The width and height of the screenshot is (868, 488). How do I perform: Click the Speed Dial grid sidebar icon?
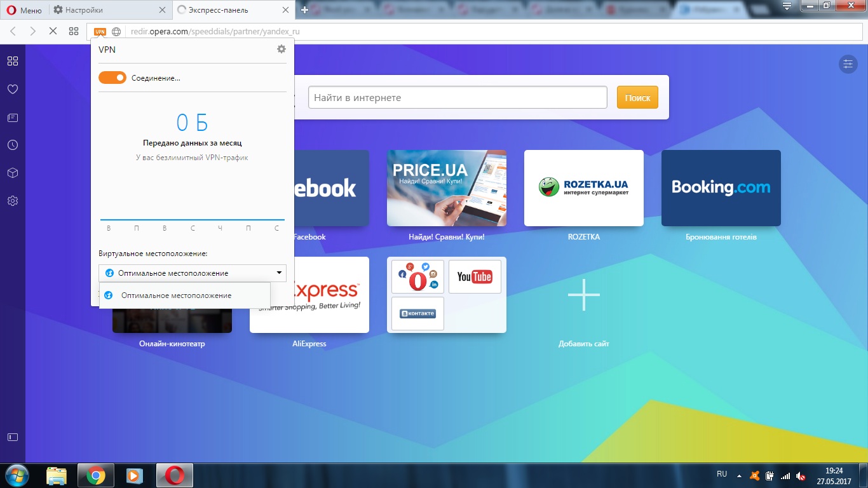pos(13,61)
